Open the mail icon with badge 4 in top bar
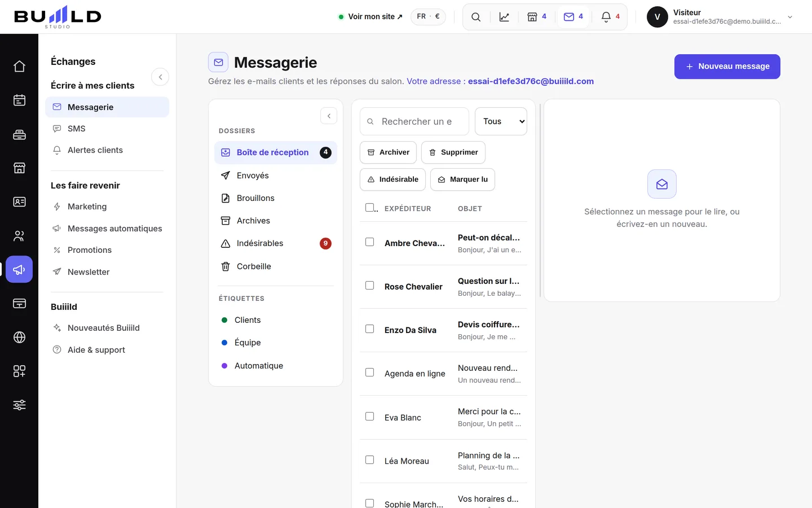 coord(573,17)
